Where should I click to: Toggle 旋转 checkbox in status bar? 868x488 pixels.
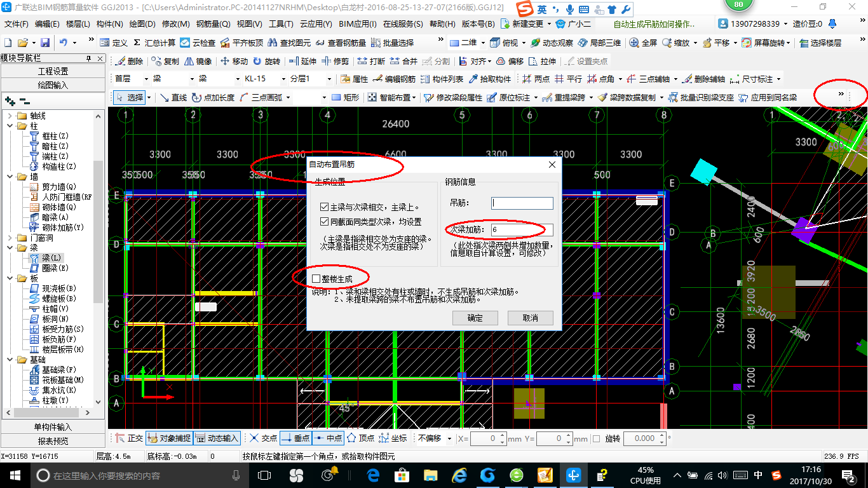596,438
